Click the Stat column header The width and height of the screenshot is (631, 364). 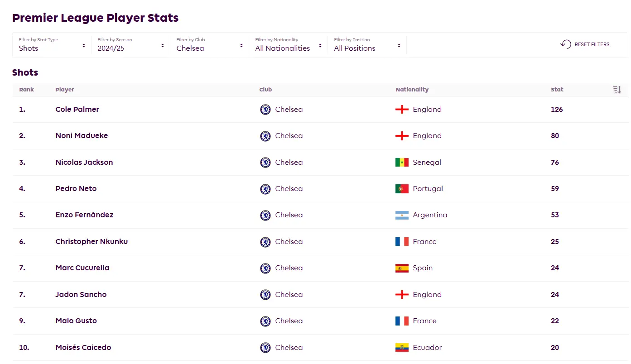point(557,90)
